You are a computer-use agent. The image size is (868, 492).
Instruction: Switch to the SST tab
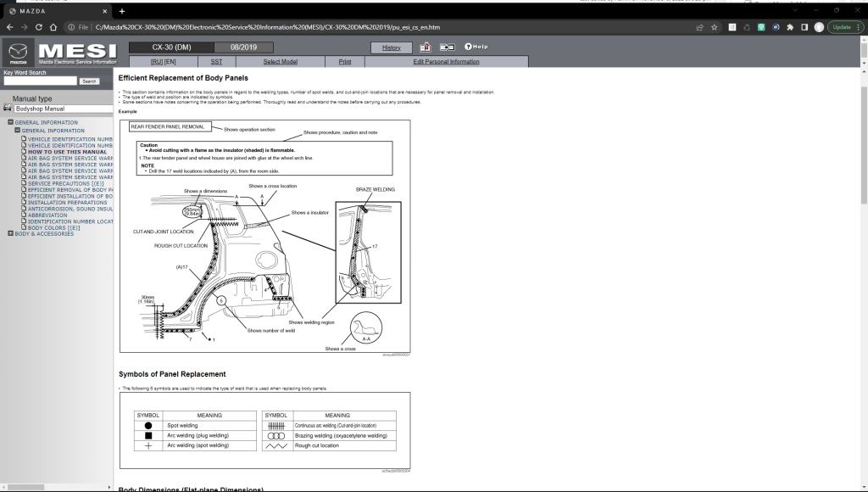click(x=216, y=61)
